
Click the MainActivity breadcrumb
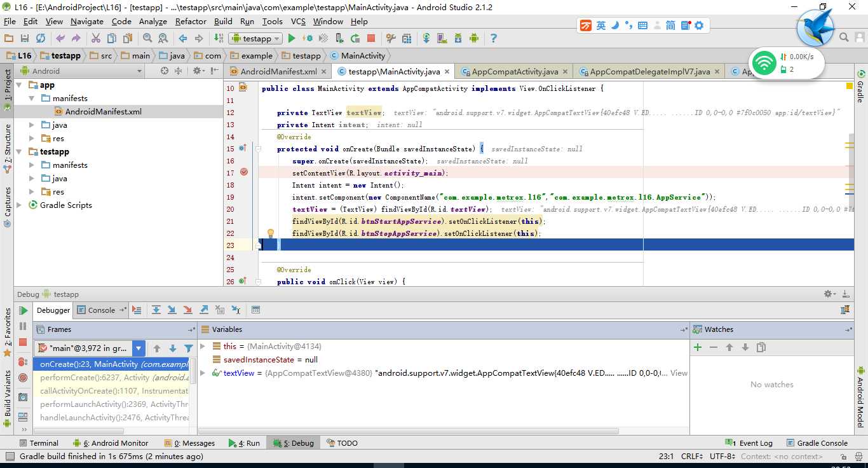pos(357,55)
